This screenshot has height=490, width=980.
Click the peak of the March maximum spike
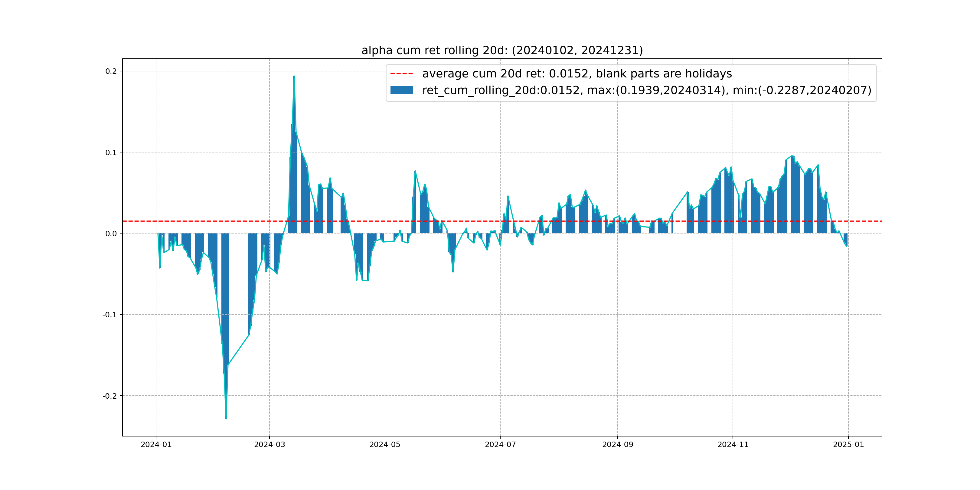tap(294, 77)
